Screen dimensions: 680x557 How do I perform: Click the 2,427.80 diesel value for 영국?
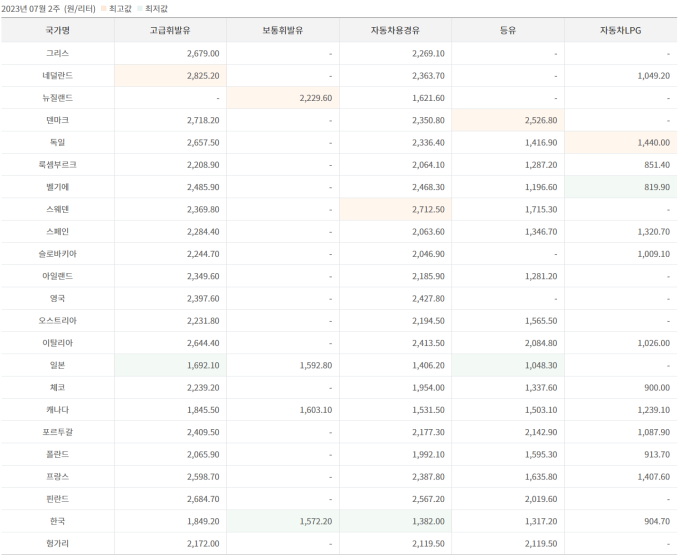(x=428, y=298)
